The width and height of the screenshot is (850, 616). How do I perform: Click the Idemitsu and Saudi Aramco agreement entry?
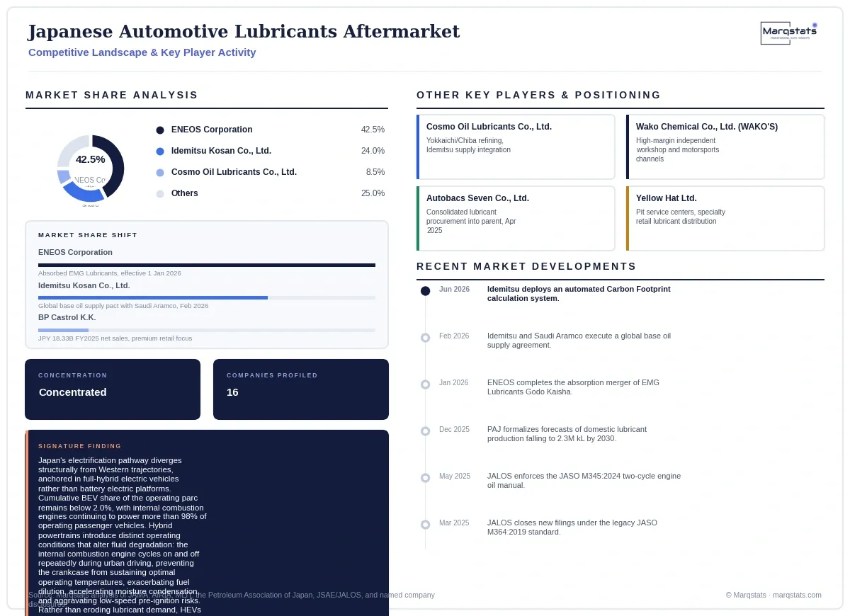click(579, 341)
